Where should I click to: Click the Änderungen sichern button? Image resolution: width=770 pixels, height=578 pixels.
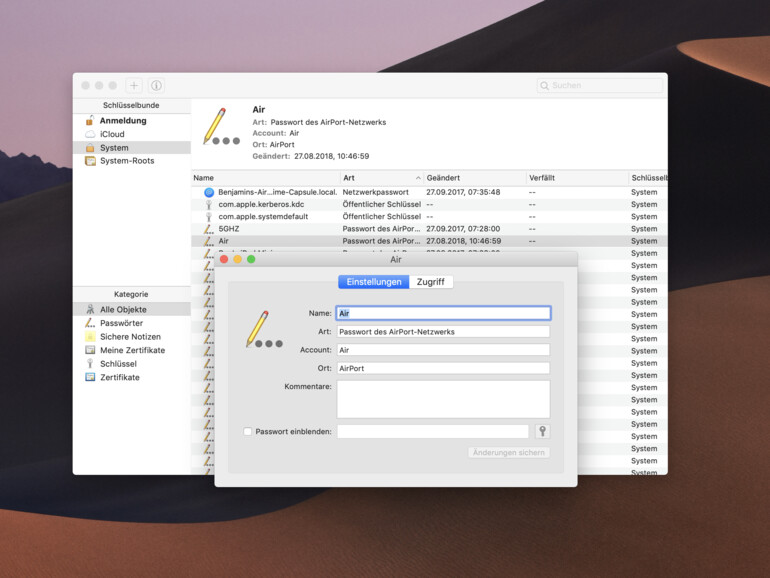[x=509, y=453]
